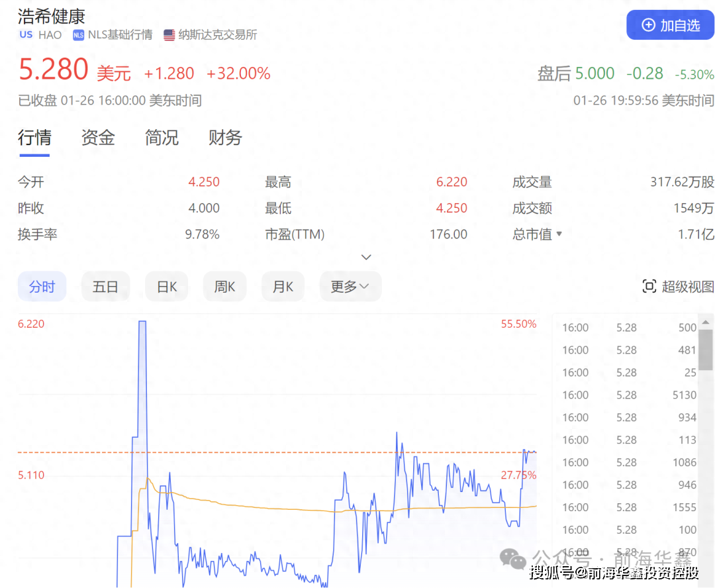Screen dimensions: 715x588
Task: Toggle the 周K weekly chart view
Action: pyautogui.click(x=224, y=285)
